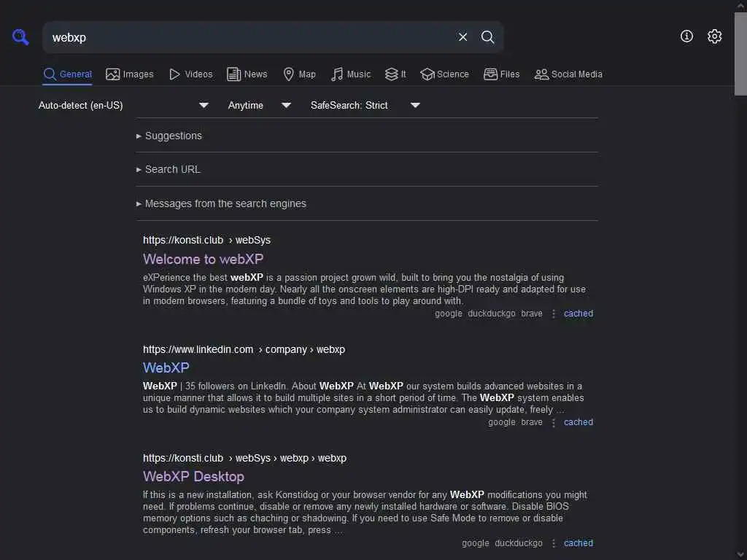This screenshot has width=747, height=560.
Task: Open the WebXP Desktop result
Action: (193, 476)
